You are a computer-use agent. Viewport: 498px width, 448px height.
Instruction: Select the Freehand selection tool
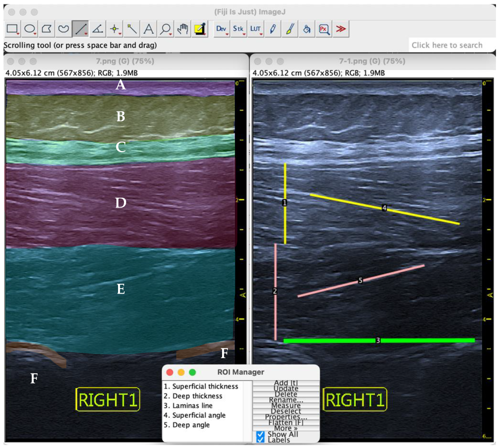[x=63, y=29]
